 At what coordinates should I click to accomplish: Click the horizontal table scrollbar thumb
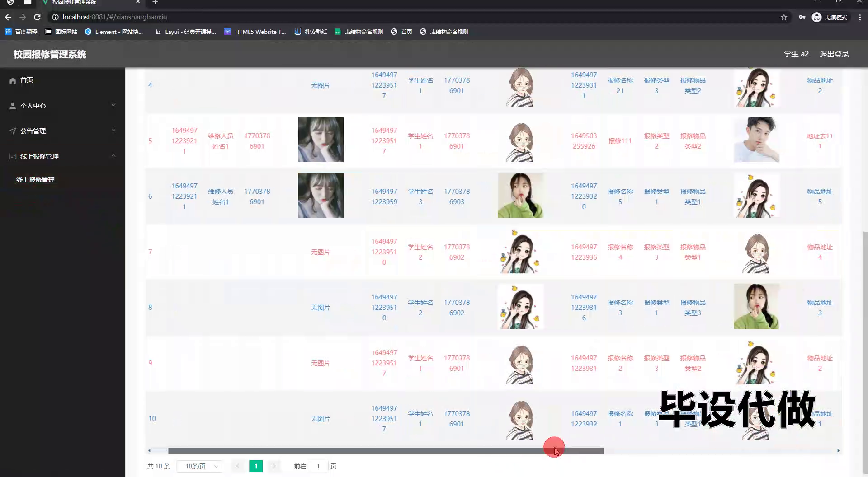[386, 450]
